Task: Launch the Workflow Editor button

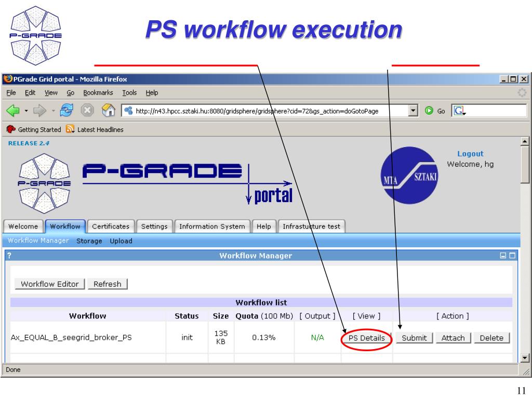Action: tap(50, 284)
